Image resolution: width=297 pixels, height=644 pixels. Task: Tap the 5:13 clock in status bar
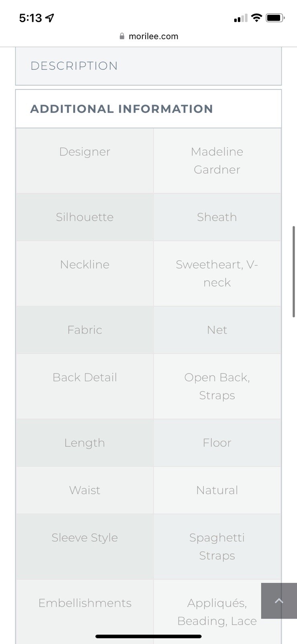[x=31, y=18]
